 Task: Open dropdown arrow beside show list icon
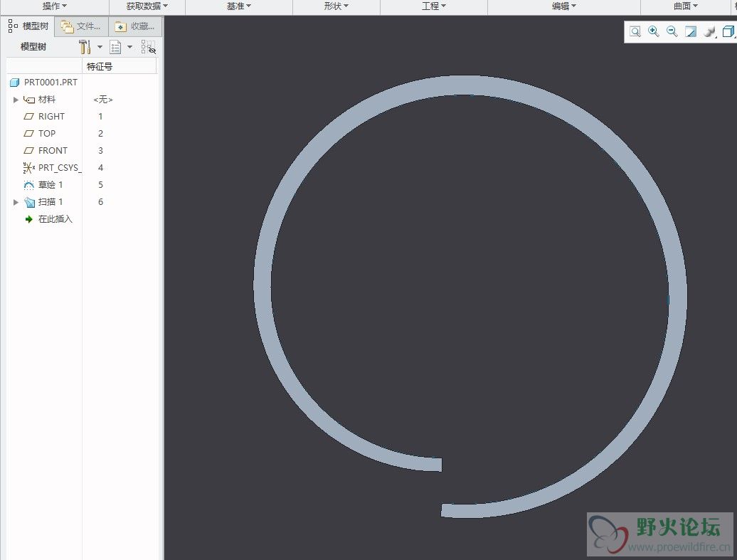[x=129, y=47]
